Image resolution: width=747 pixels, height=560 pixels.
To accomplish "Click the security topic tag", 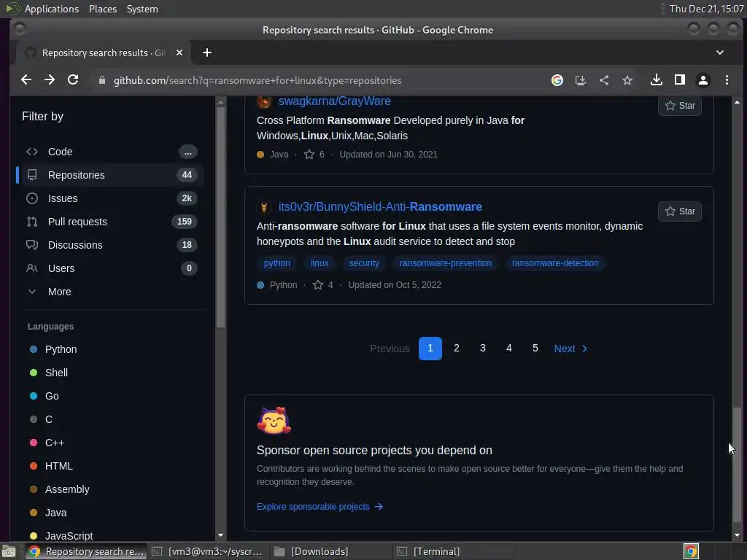I will (363, 262).
